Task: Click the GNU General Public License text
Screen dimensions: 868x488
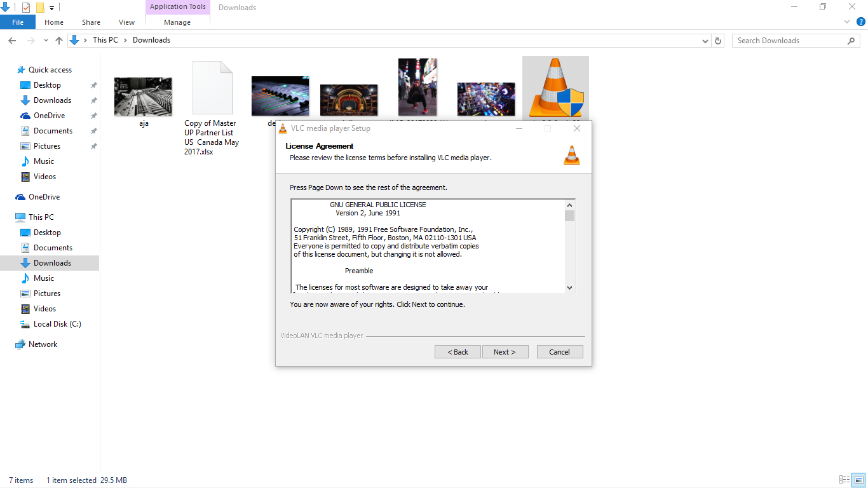Action: pyautogui.click(x=378, y=205)
